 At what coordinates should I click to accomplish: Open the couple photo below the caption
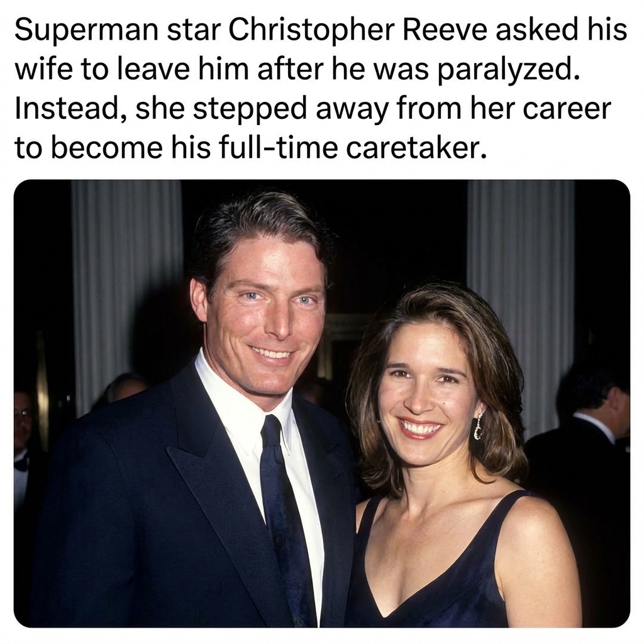pyautogui.click(x=322, y=403)
